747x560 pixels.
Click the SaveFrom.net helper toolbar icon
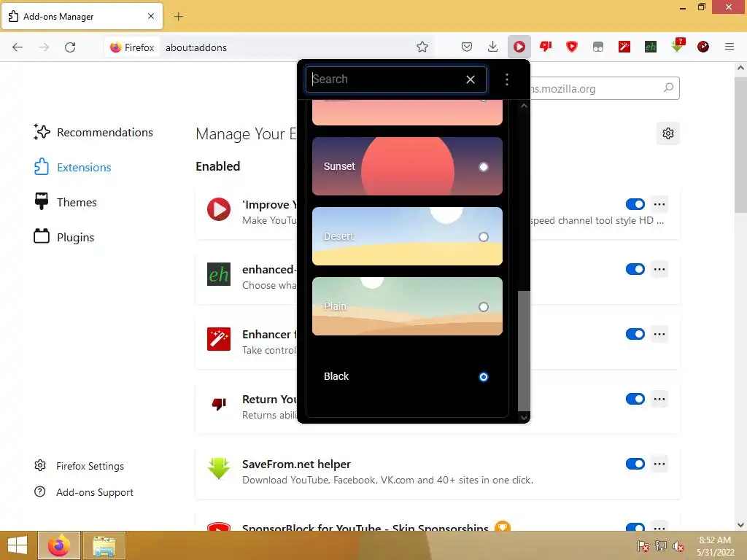click(677, 45)
